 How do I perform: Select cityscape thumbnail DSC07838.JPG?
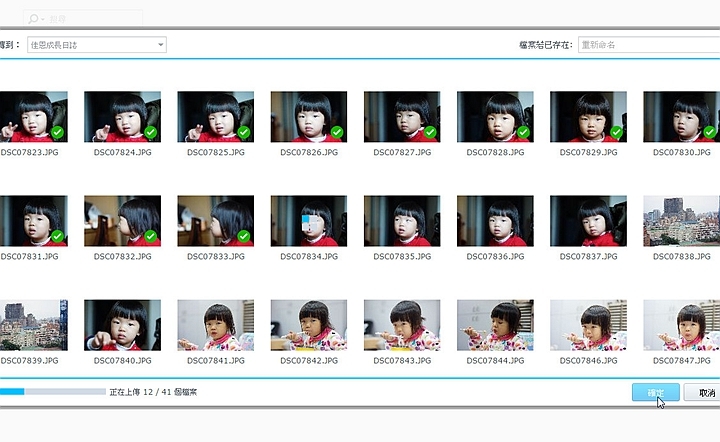coord(682,221)
